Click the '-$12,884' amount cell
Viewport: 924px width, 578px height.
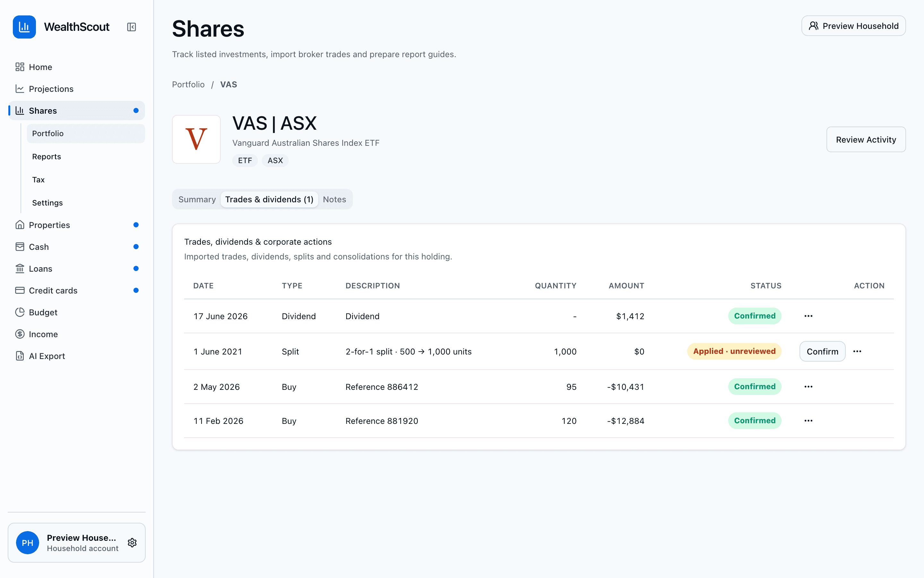point(626,421)
